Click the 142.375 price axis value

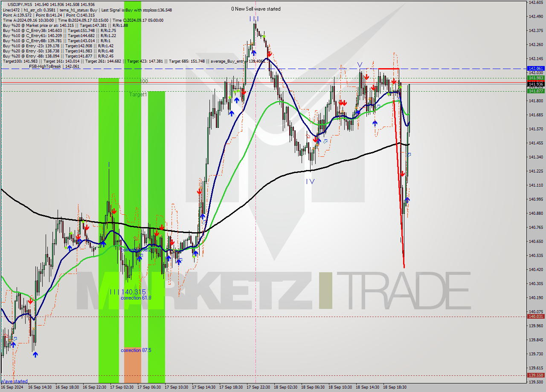pos(536,31)
